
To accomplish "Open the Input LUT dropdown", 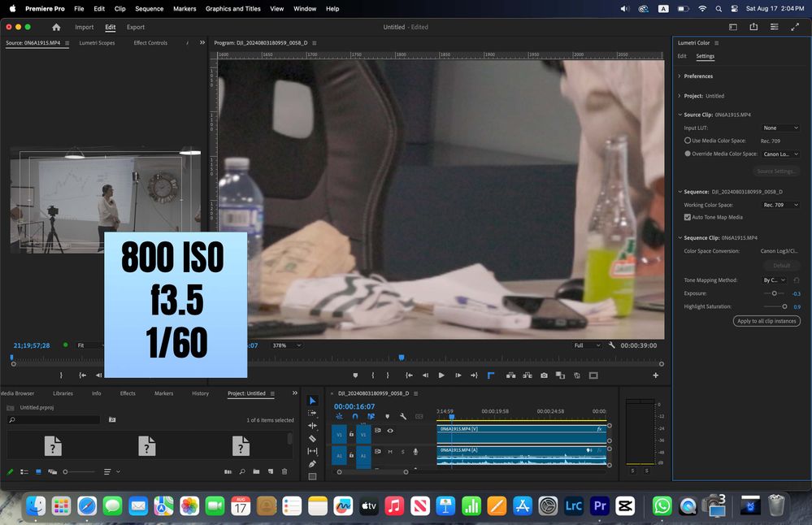I will point(780,128).
